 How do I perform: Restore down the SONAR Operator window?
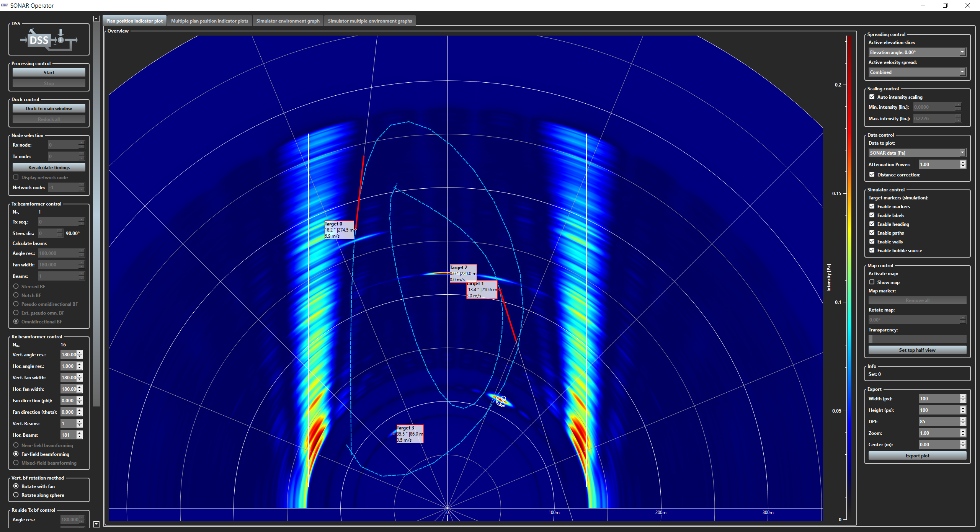point(945,5)
